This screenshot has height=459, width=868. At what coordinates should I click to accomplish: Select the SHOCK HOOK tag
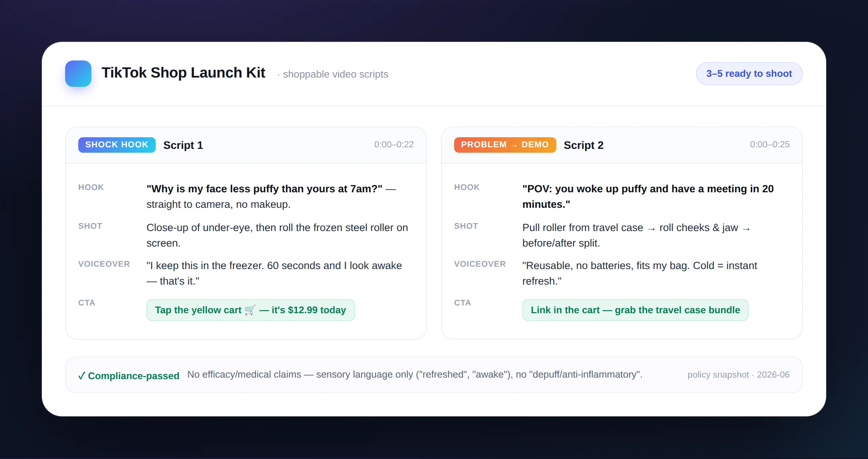[x=117, y=145]
